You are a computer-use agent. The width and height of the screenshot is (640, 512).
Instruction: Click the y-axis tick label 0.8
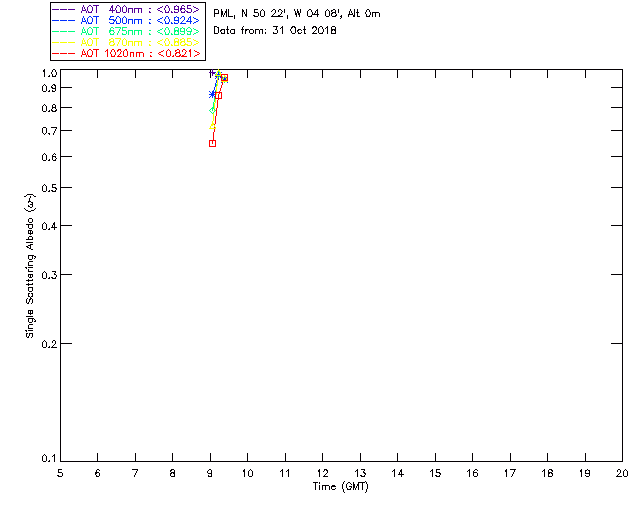coord(49,108)
